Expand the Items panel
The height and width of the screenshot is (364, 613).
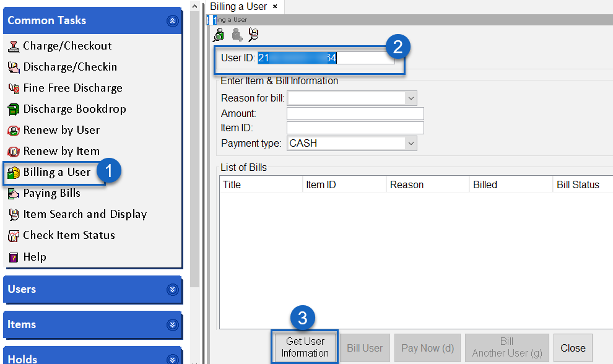172,324
